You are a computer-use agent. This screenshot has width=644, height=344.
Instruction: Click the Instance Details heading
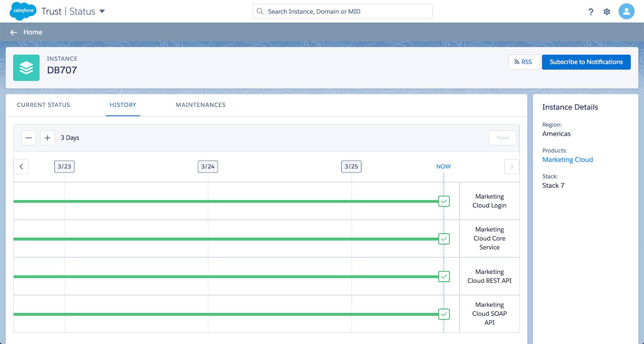570,107
